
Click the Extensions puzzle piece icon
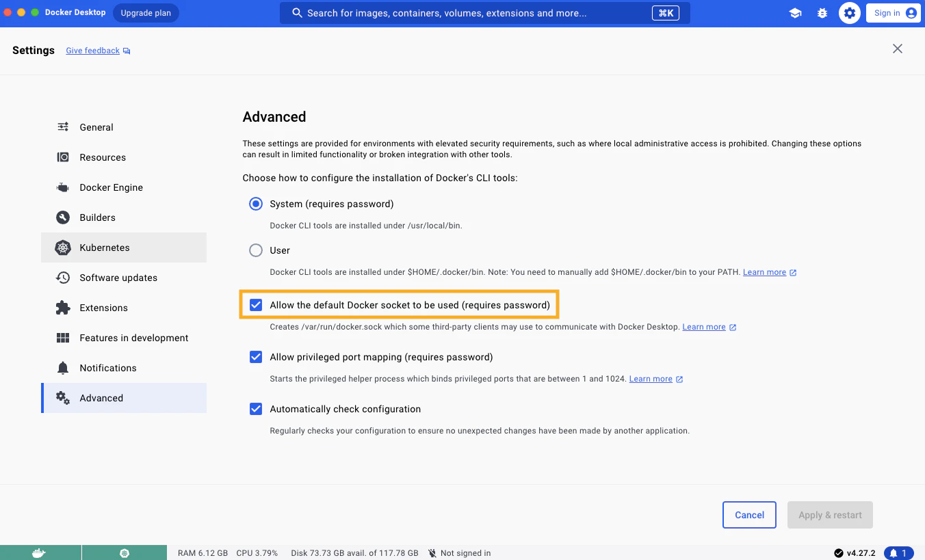tap(63, 308)
